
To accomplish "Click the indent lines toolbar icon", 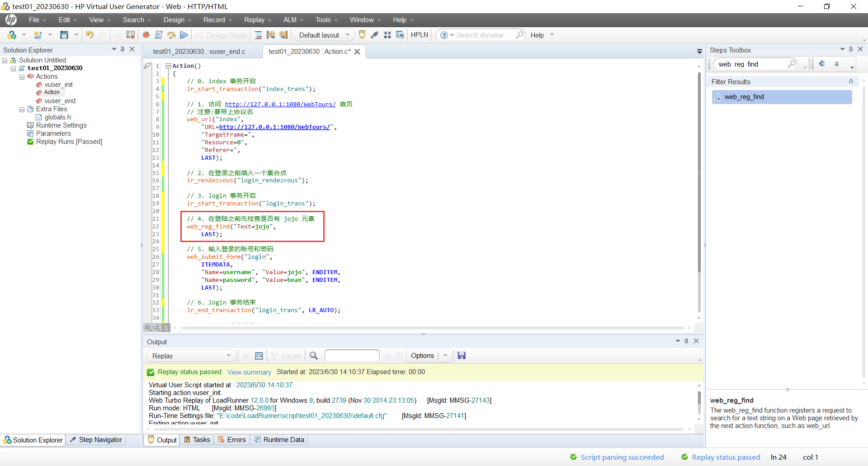I will [258, 35].
